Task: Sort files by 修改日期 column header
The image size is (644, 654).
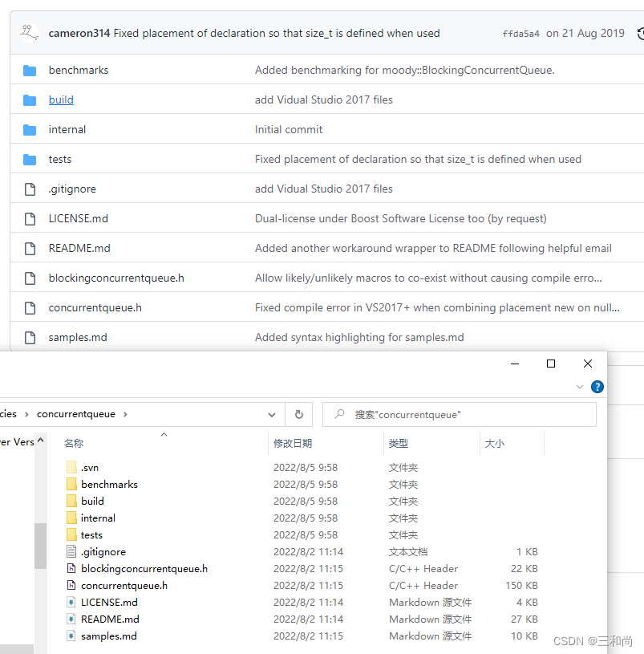Action: 293,444
